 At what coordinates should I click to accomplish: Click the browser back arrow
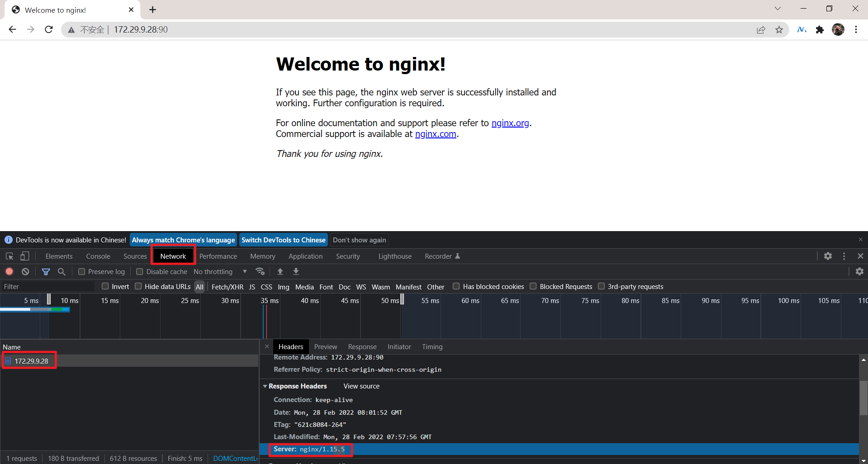point(12,29)
